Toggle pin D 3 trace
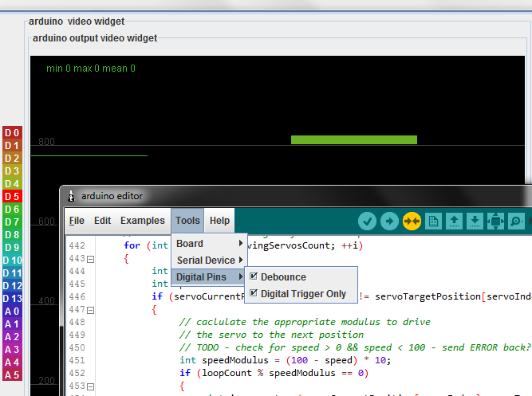This screenshot has width=532, height=396. (12, 171)
